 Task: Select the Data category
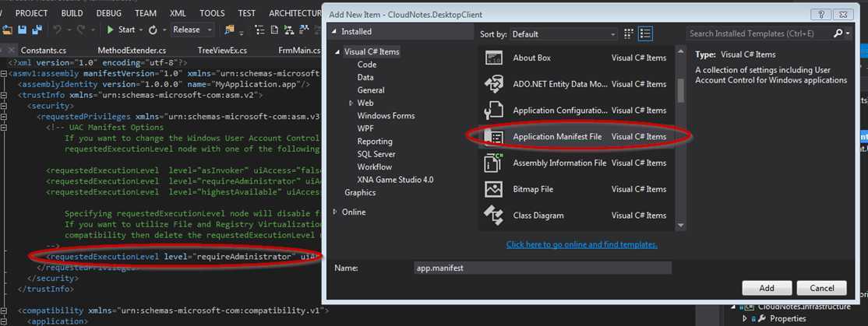[365, 77]
